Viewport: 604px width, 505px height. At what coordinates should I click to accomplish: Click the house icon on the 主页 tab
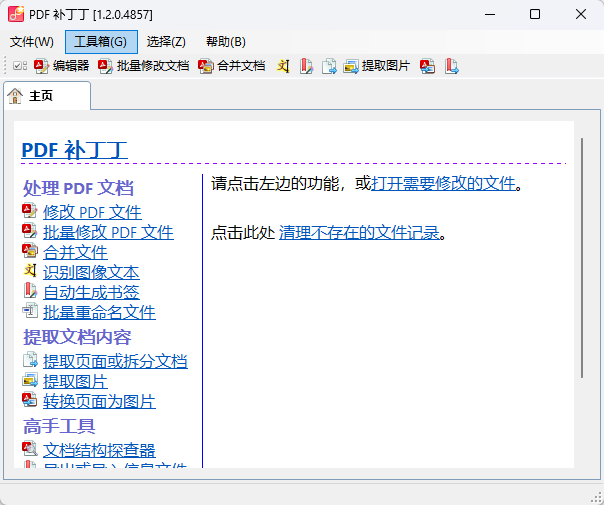pyautogui.click(x=15, y=96)
